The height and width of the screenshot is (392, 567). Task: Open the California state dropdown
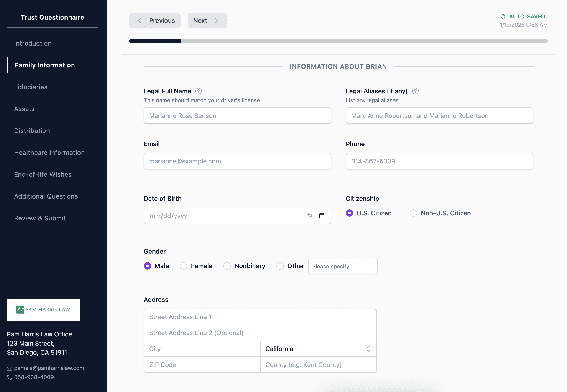[318, 349]
